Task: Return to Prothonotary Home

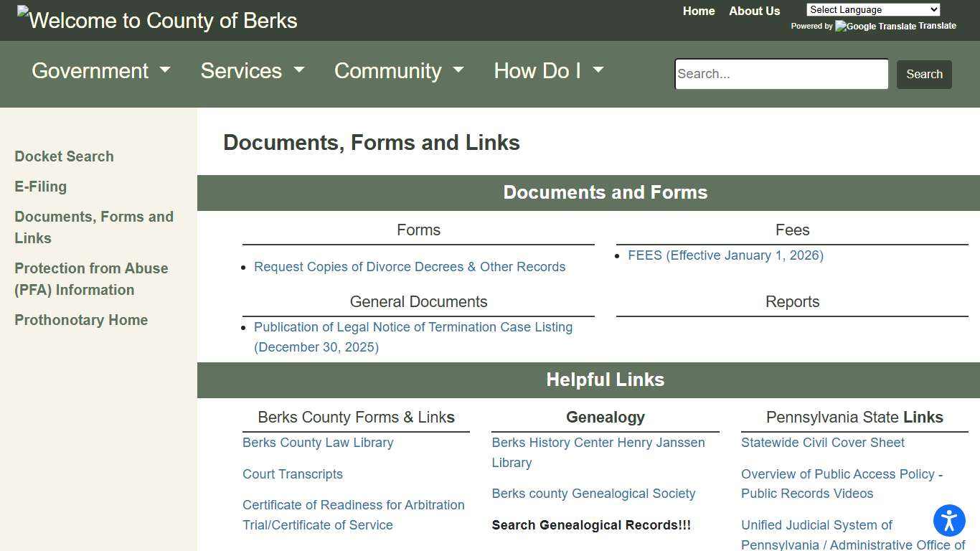Action: click(81, 320)
